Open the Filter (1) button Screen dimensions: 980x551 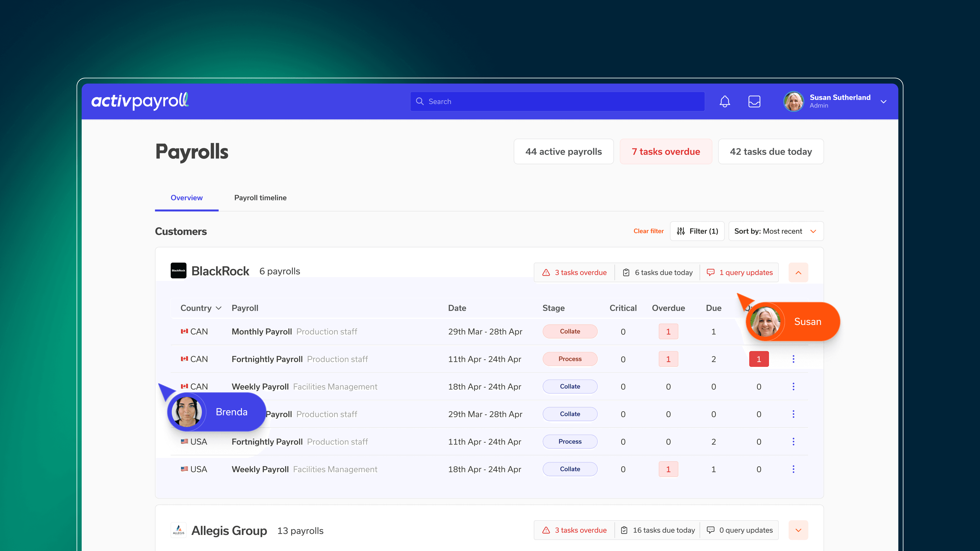pos(697,231)
